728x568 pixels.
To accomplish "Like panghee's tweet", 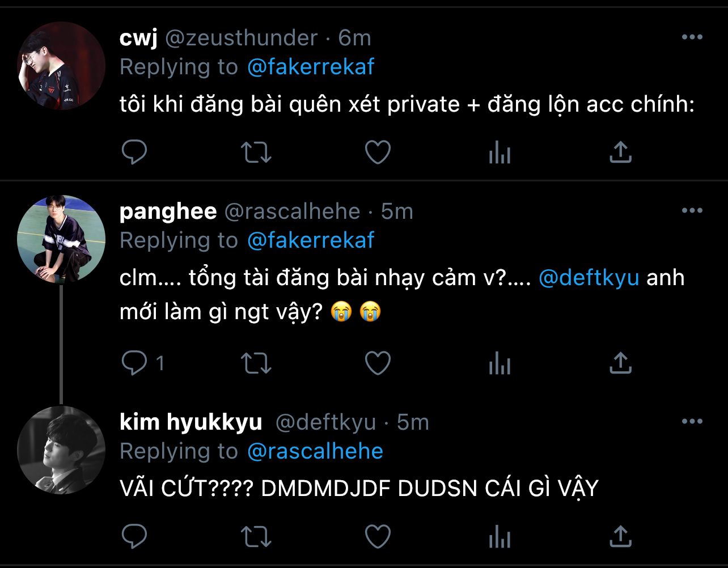I will coord(378,363).
